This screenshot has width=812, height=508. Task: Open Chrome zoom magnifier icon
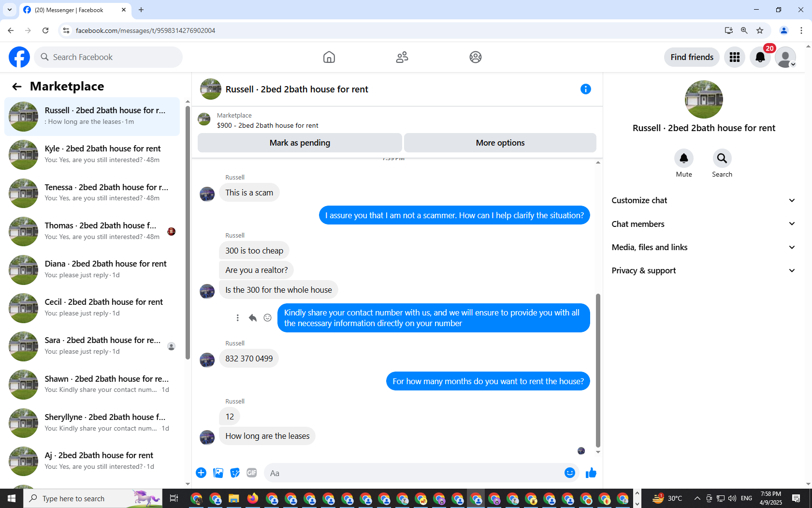point(744,30)
